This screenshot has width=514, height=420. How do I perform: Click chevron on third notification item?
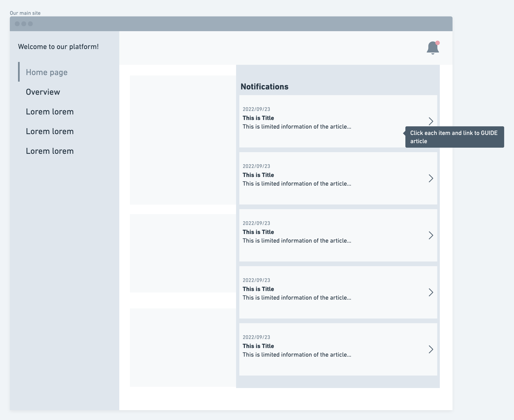tap(431, 235)
